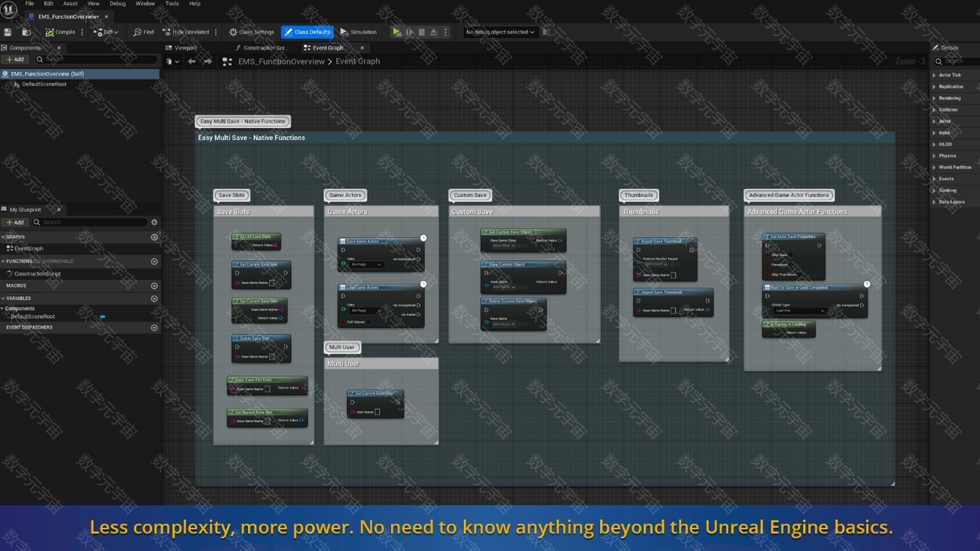The image size is (980, 551).
Task: Click the graph breadcrumb blueprint icon
Action: [227, 61]
